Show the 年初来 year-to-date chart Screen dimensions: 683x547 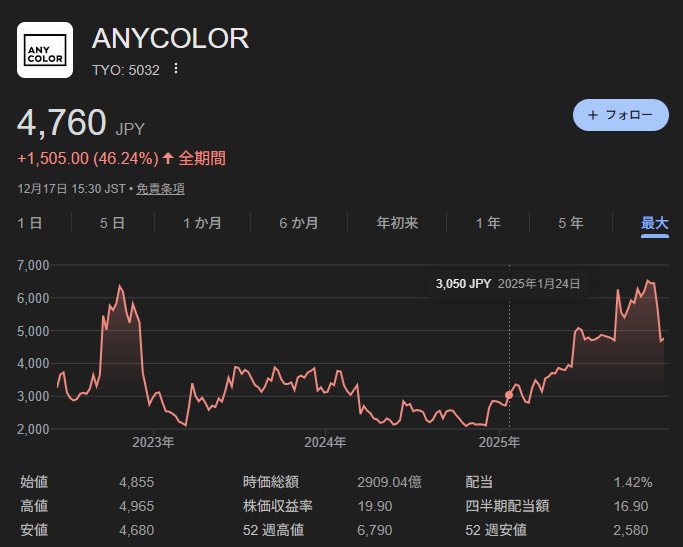click(x=397, y=223)
